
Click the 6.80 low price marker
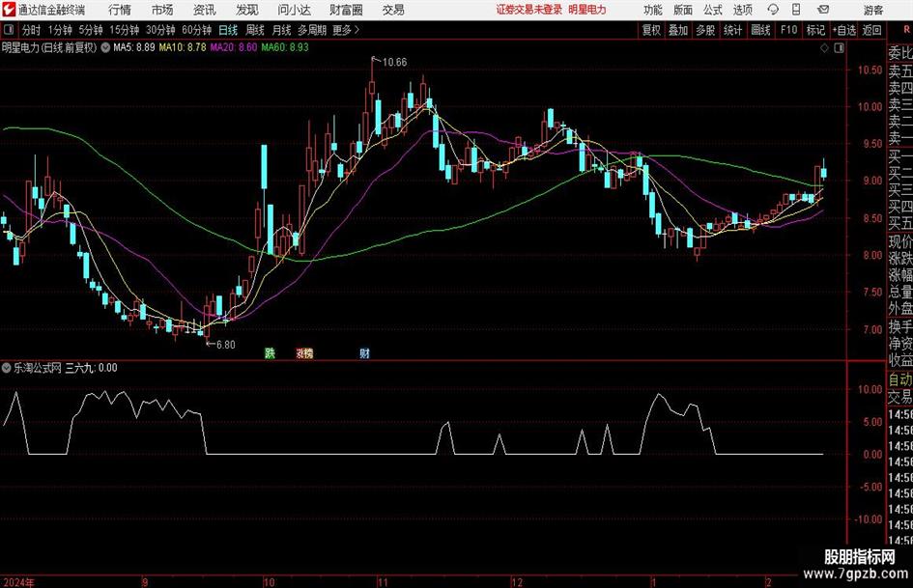(226, 345)
